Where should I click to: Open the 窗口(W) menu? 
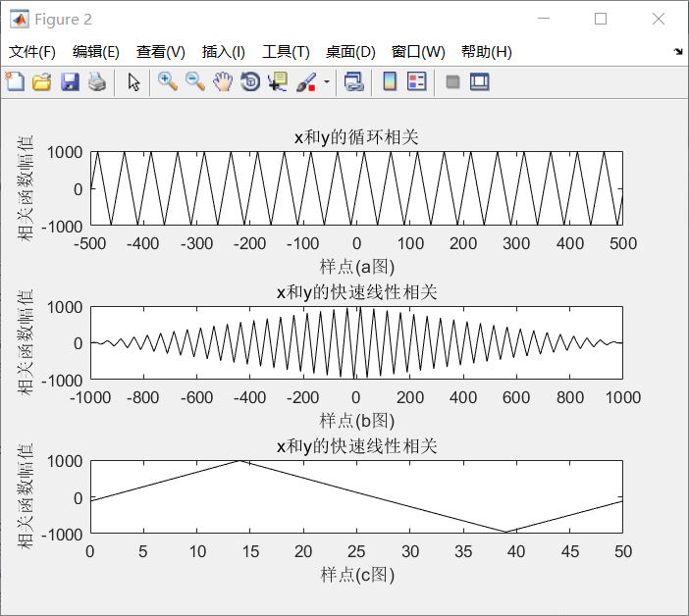[418, 52]
